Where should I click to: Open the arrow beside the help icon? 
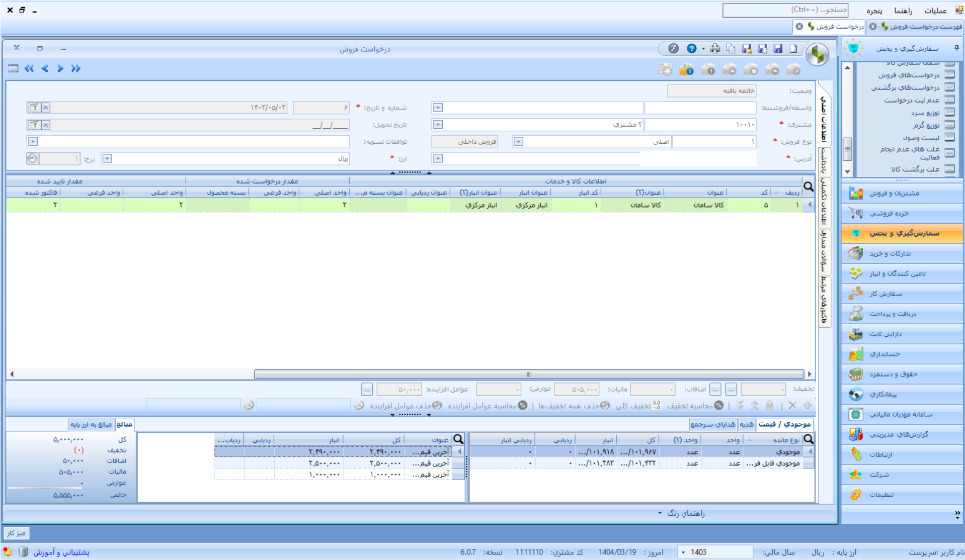tap(703, 49)
